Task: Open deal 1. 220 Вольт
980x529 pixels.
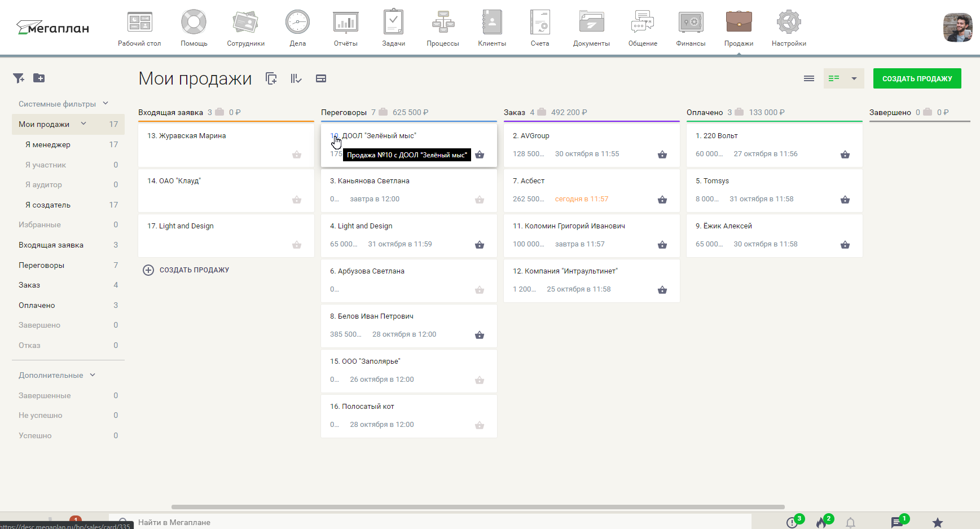Action: click(x=717, y=135)
